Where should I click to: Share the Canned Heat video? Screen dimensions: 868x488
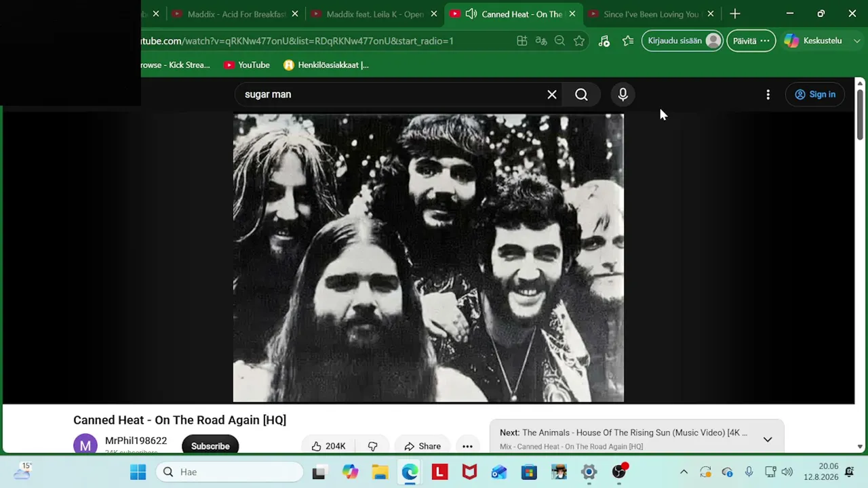(x=422, y=446)
